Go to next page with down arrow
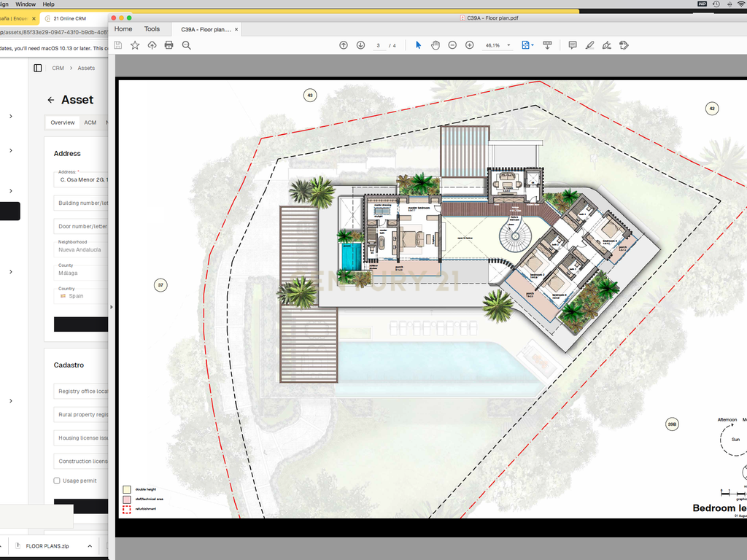Screen dimensions: 747x560 point(360,45)
